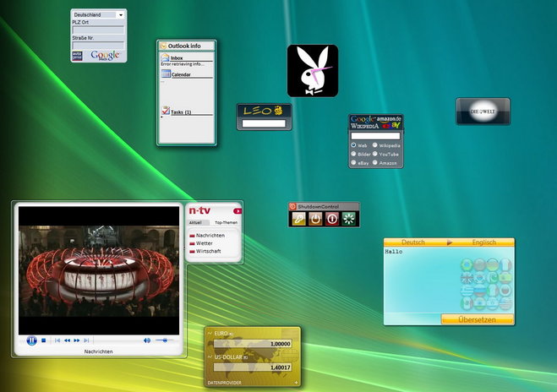Skip to the next track in player
Screen dimensions: 557x392
pyautogui.click(x=86, y=340)
